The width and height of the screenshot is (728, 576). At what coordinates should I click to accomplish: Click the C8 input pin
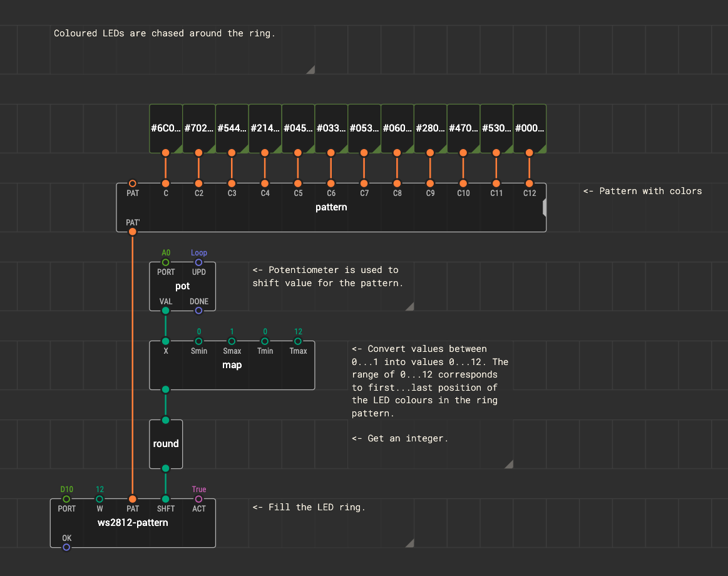point(397,183)
